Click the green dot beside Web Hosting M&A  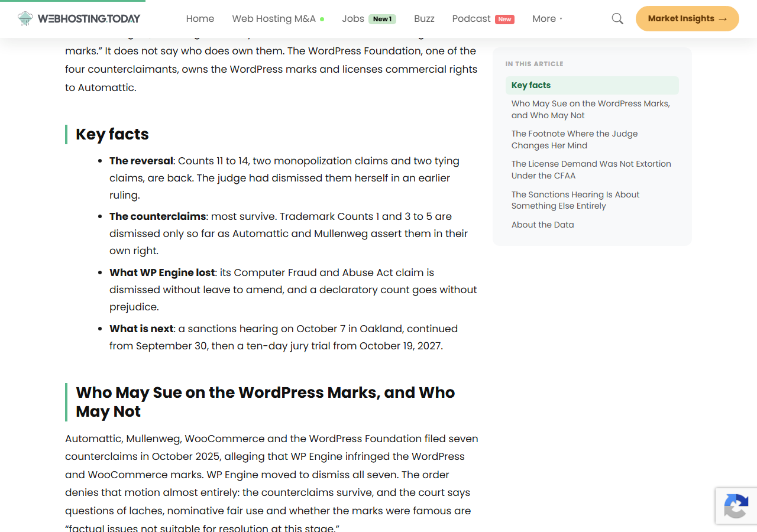click(x=322, y=19)
